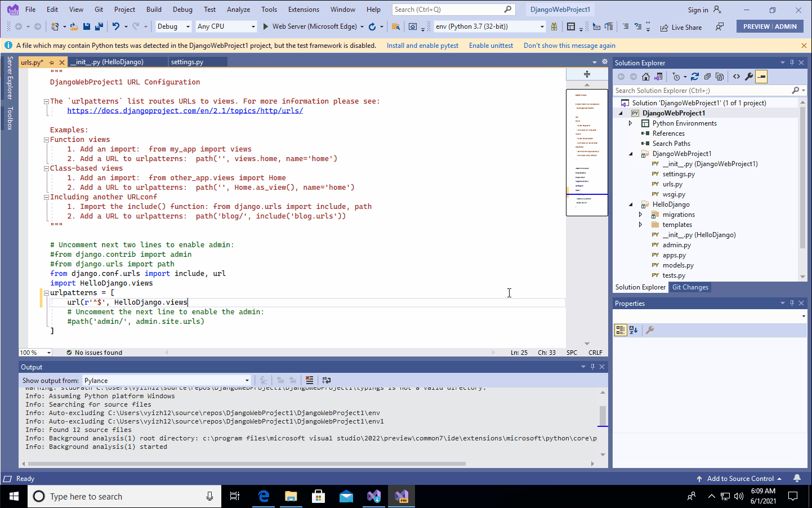Viewport: 812px width, 508px height.
Task: Expand the migrations folder
Action: coord(641,214)
